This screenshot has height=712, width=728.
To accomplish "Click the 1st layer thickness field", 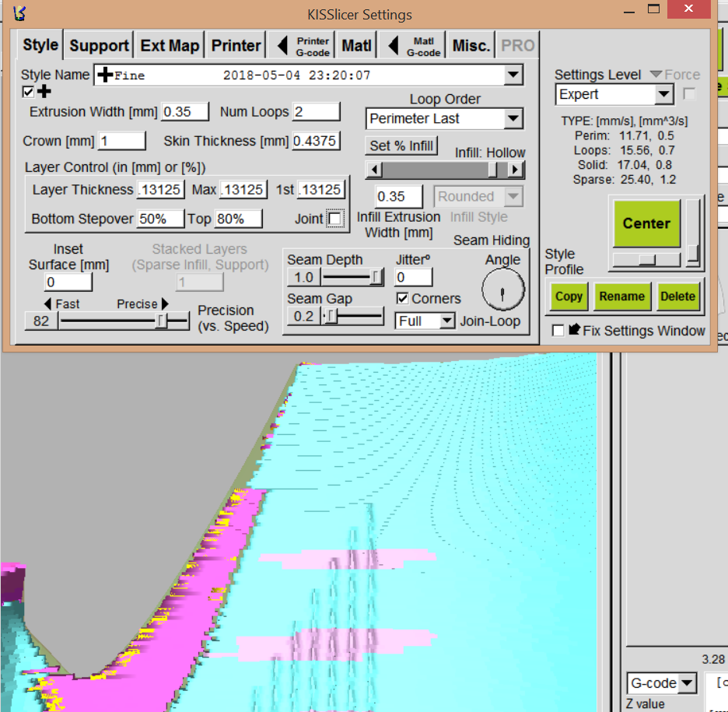I will click(321, 190).
